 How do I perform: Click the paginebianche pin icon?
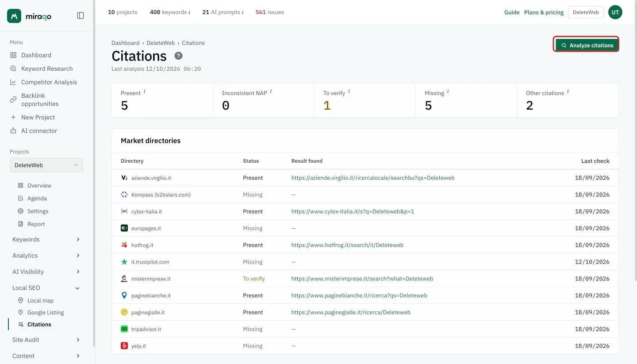124,295
